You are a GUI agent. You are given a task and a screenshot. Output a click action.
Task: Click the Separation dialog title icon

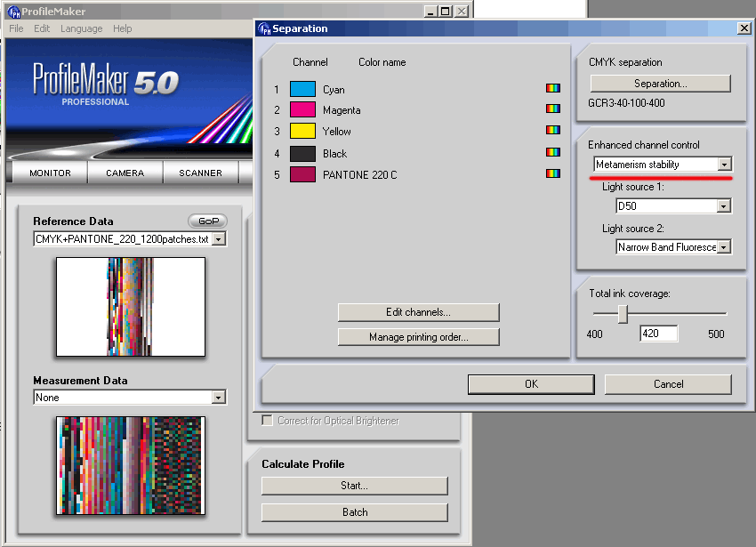pos(264,29)
